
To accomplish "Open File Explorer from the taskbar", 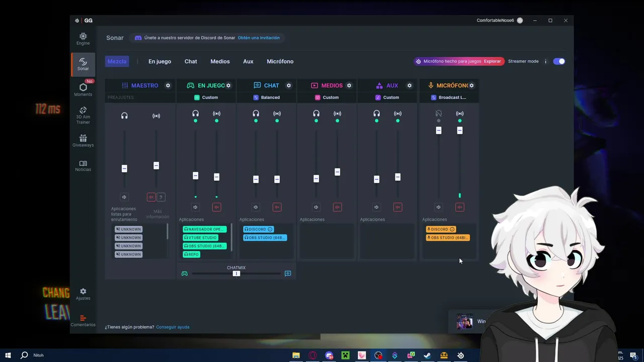I will pos(296,355).
